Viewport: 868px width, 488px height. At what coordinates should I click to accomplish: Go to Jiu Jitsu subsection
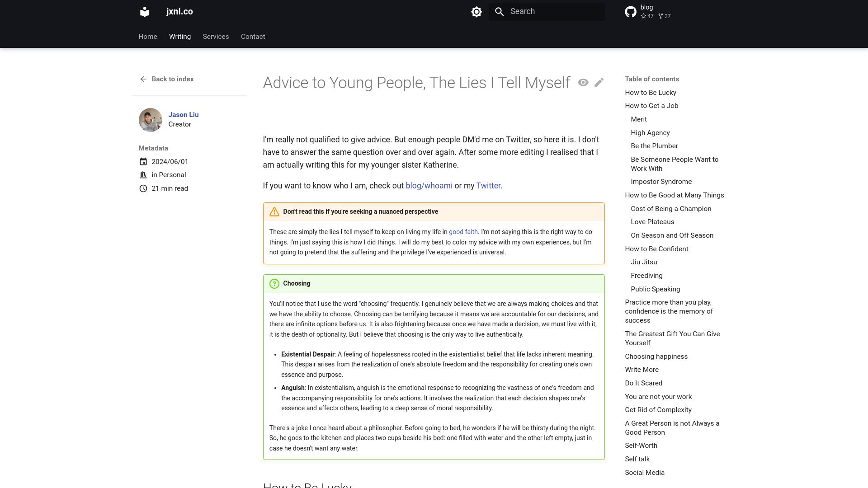(644, 262)
